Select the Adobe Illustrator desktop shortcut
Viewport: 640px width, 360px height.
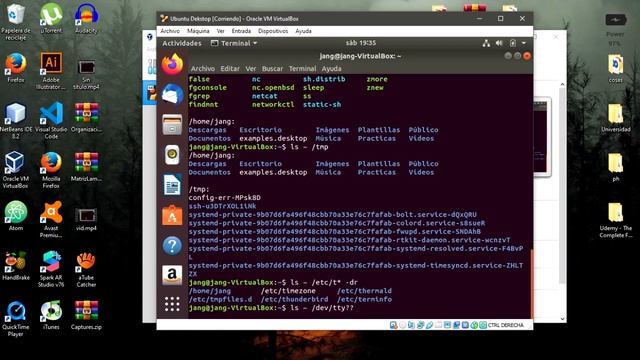click(x=51, y=71)
